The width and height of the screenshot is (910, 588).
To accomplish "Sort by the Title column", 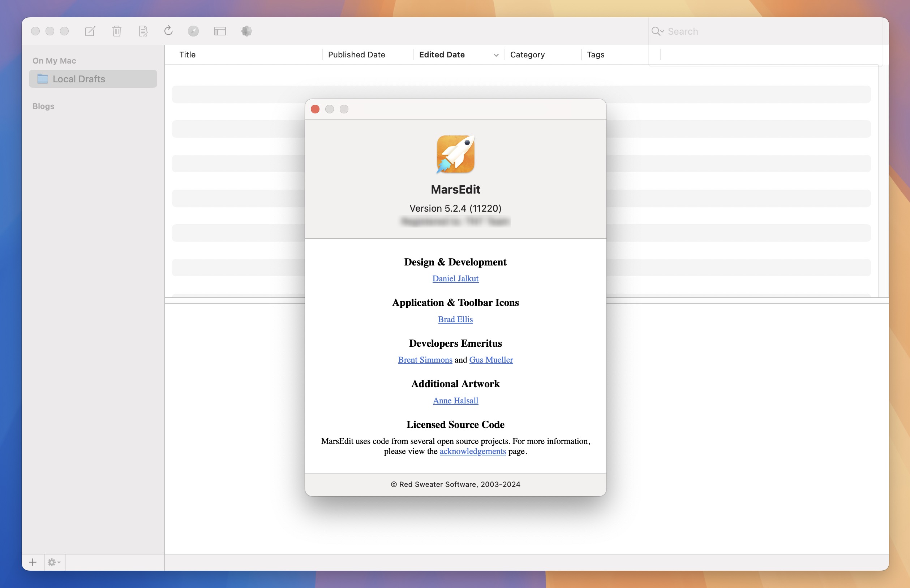I will coord(187,55).
